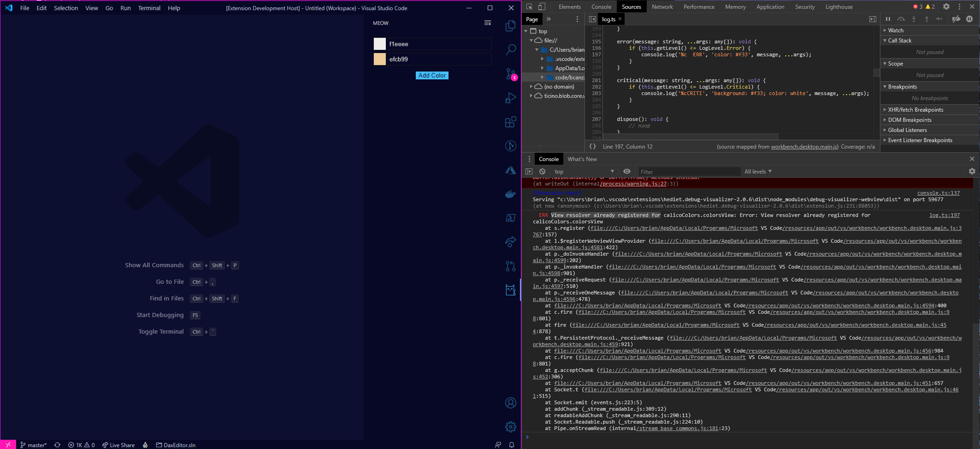Screen dimensions: 980x449
Task: Click the f1eeee color swatch
Action: click(x=380, y=44)
